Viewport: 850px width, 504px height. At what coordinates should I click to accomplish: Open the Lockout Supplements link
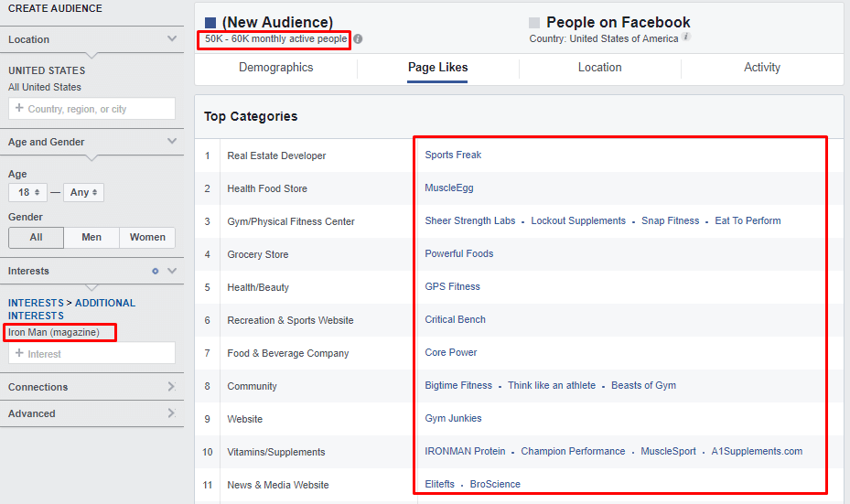[578, 220]
